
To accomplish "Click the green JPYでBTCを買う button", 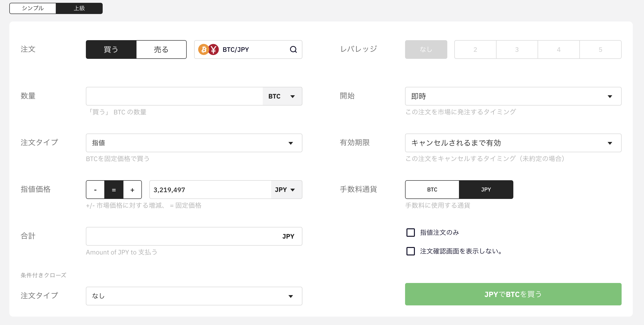I will coord(513,294).
